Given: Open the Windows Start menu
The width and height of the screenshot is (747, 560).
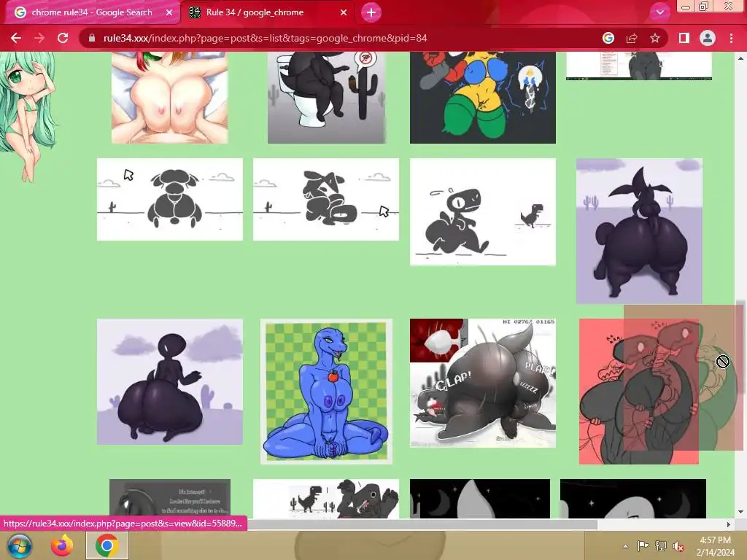Looking at the screenshot, I should pos(20,545).
